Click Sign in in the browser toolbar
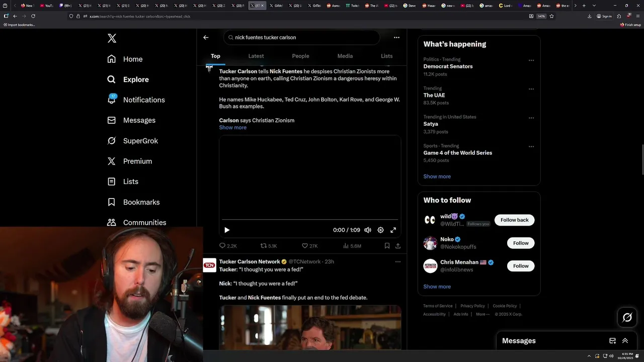 pos(604,16)
